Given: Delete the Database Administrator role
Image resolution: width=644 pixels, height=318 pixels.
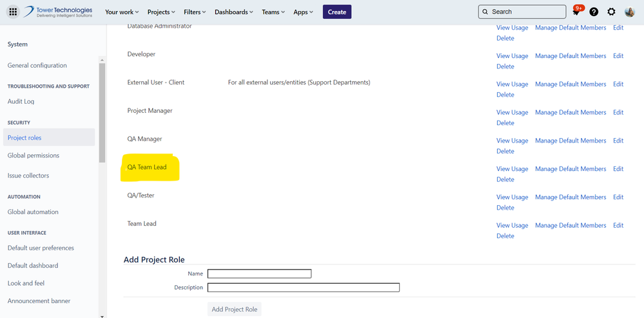Looking at the screenshot, I should point(505,39).
